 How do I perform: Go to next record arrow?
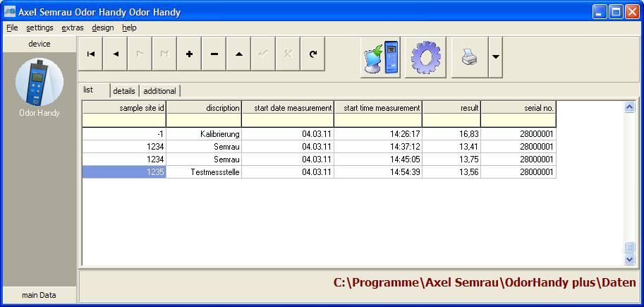click(x=140, y=54)
